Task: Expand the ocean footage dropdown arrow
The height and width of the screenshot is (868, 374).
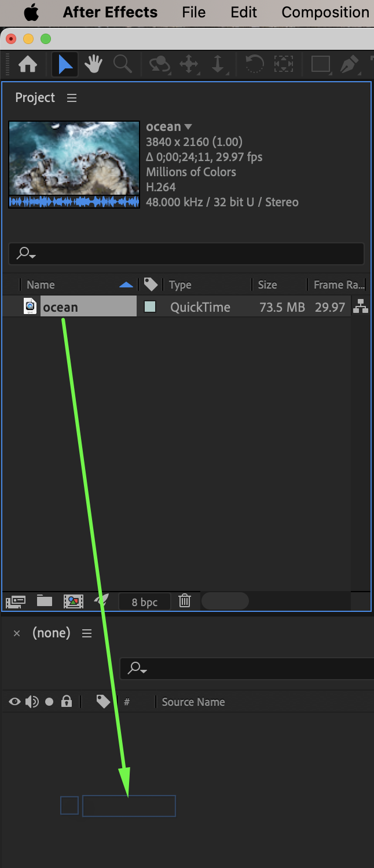Action: click(x=188, y=127)
